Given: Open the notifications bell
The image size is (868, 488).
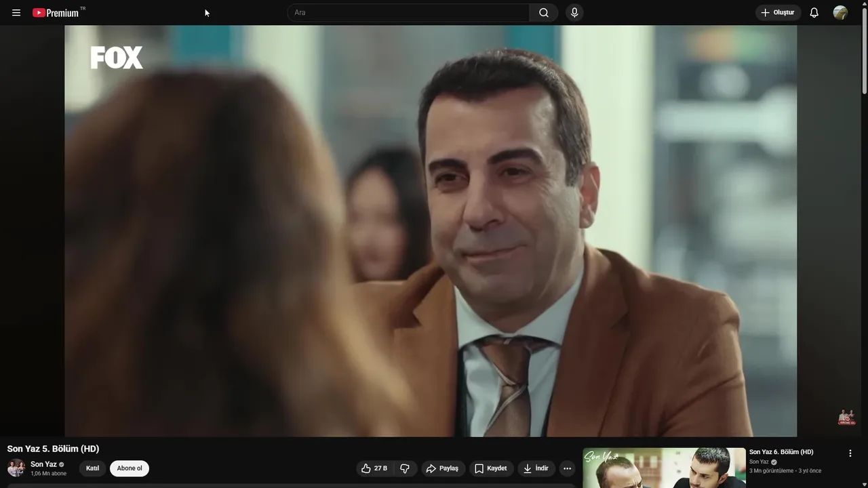Looking at the screenshot, I should (x=814, y=13).
